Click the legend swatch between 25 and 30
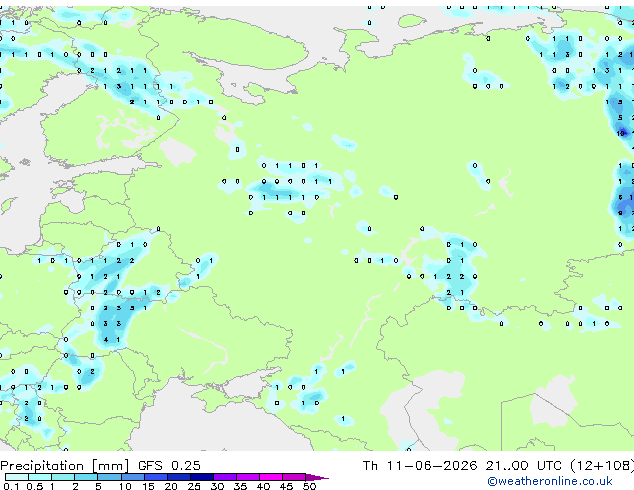The width and height of the screenshot is (634, 490). tap(202, 477)
